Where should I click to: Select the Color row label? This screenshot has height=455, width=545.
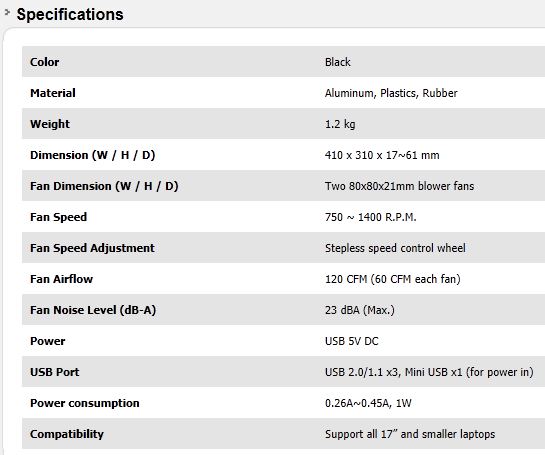pyautogui.click(x=44, y=62)
